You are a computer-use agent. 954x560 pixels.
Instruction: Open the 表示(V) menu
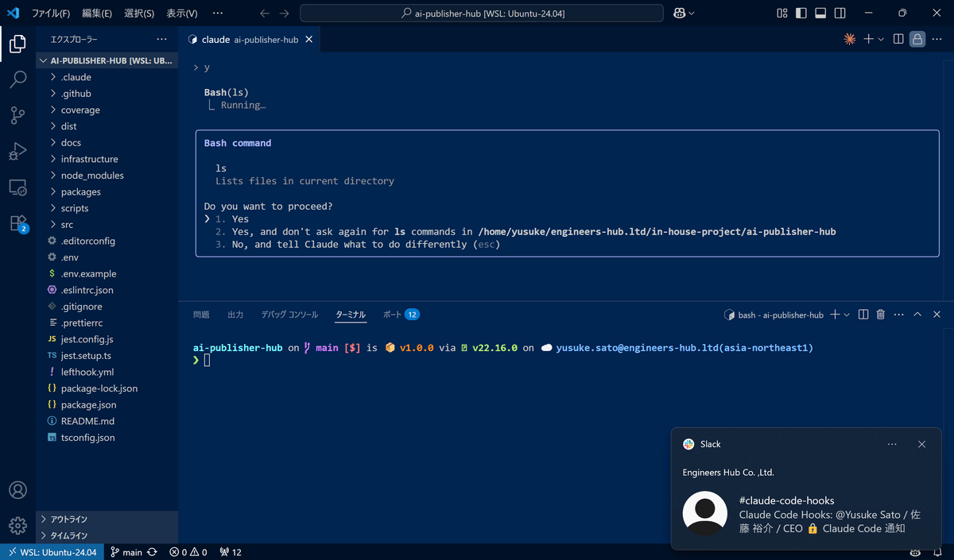pos(183,13)
